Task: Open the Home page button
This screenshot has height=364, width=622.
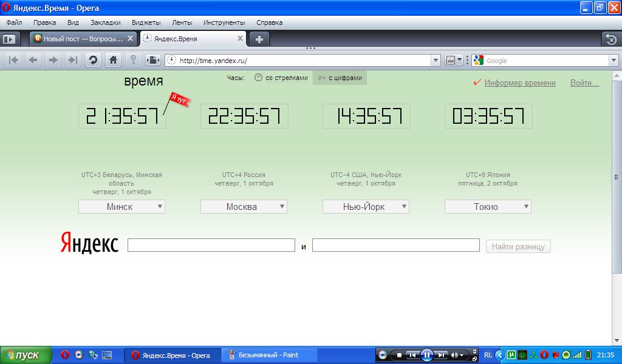Action: pos(113,60)
